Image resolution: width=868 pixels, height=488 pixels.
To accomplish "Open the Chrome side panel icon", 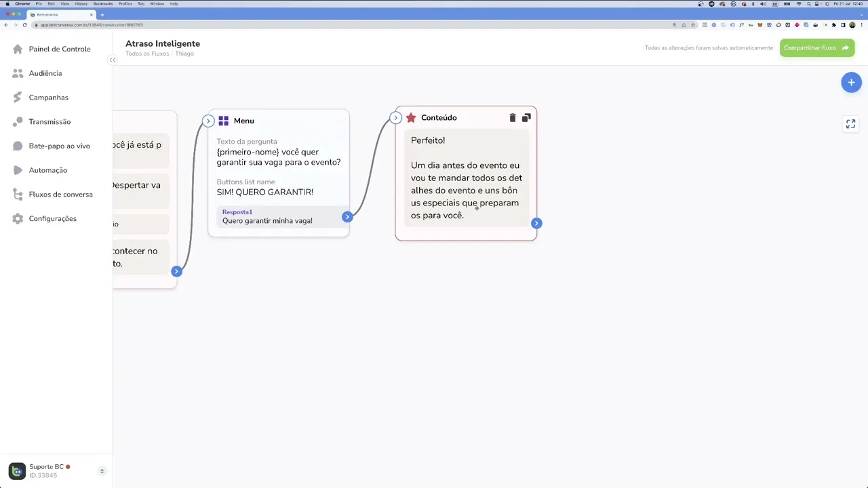I will (x=843, y=25).
